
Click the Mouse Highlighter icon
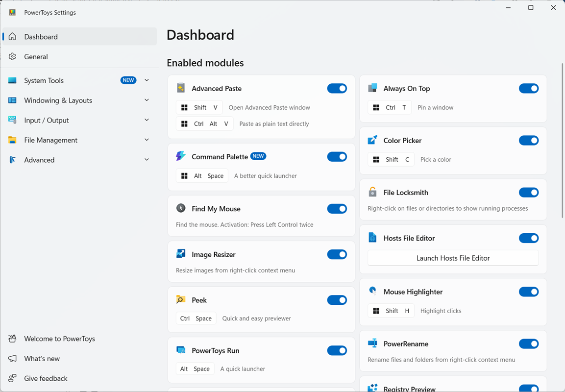[x=372, y=291]
